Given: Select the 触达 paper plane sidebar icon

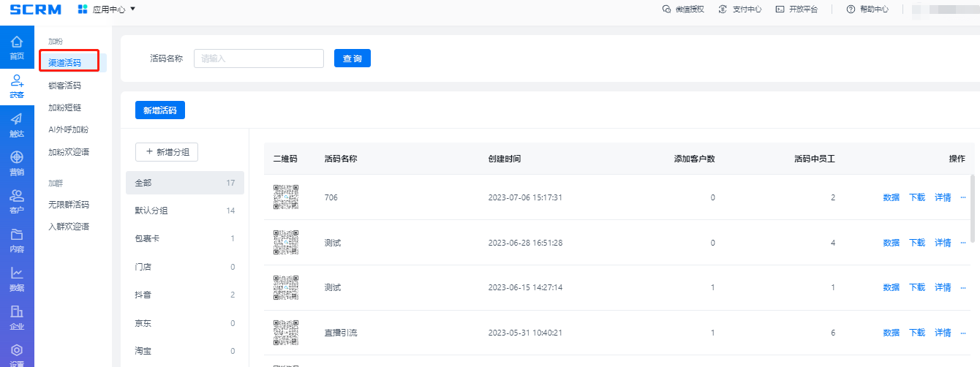Looking at the screenshot, I should point(17,119).
